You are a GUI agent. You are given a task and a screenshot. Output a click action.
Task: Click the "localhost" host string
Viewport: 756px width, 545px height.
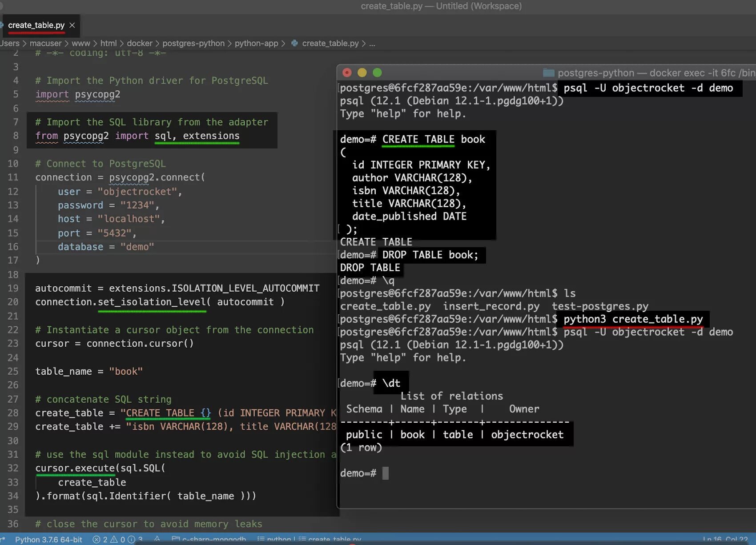pyautogui.click(x=129, y=219)
